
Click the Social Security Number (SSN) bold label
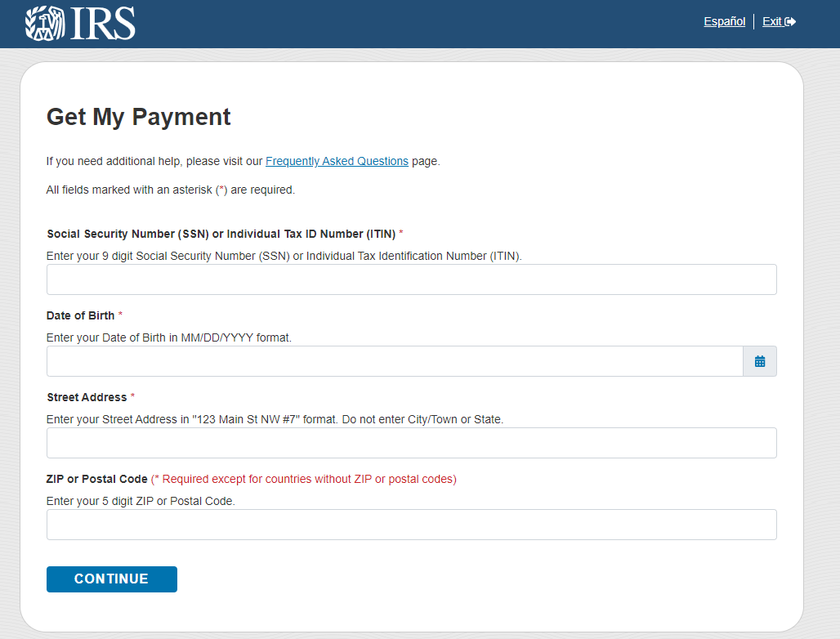point(221,234)
